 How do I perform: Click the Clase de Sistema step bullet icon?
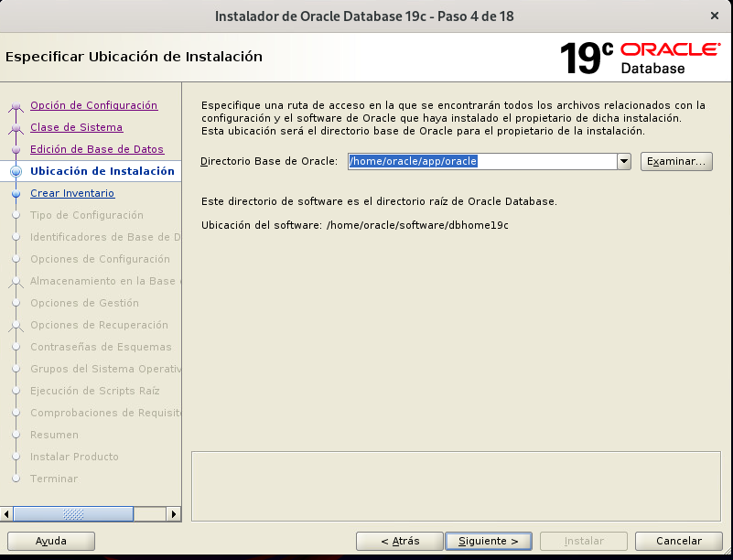(16, 128)
